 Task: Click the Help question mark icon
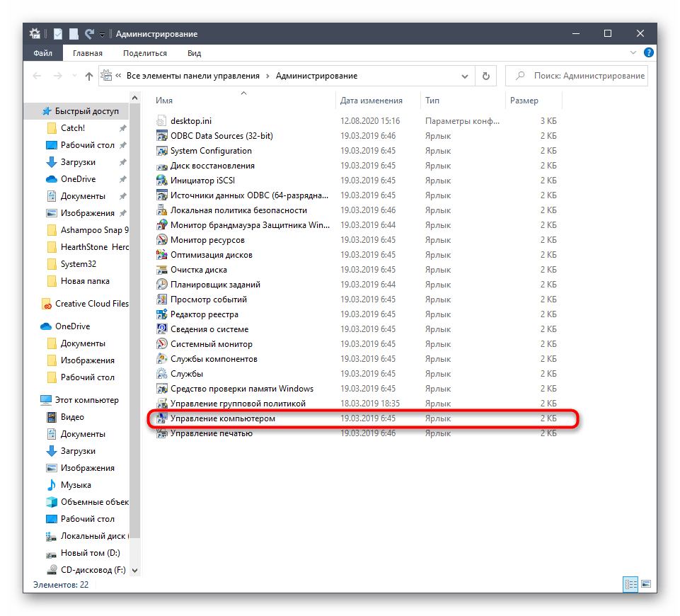(649, 53)
